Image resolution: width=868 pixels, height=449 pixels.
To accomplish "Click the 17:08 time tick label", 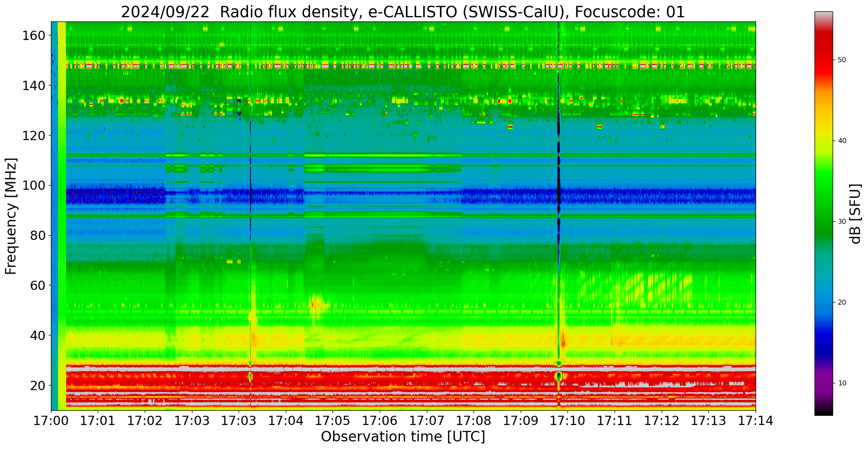I will (474, 421).
